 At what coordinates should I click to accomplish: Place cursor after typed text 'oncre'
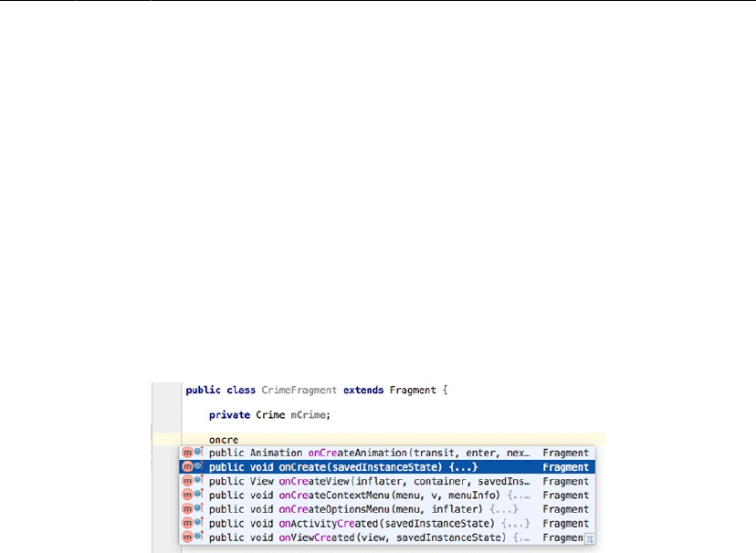coord(238,440)
